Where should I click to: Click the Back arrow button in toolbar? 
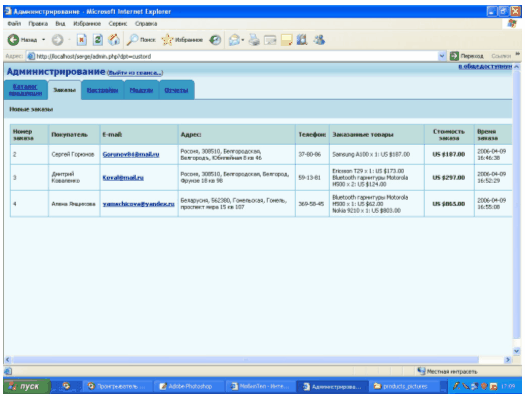click(x=13, y=40)
